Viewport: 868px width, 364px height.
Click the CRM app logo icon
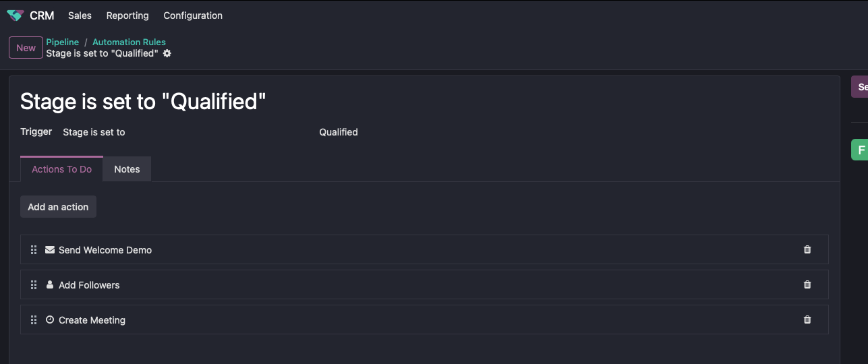coord(15,16)
